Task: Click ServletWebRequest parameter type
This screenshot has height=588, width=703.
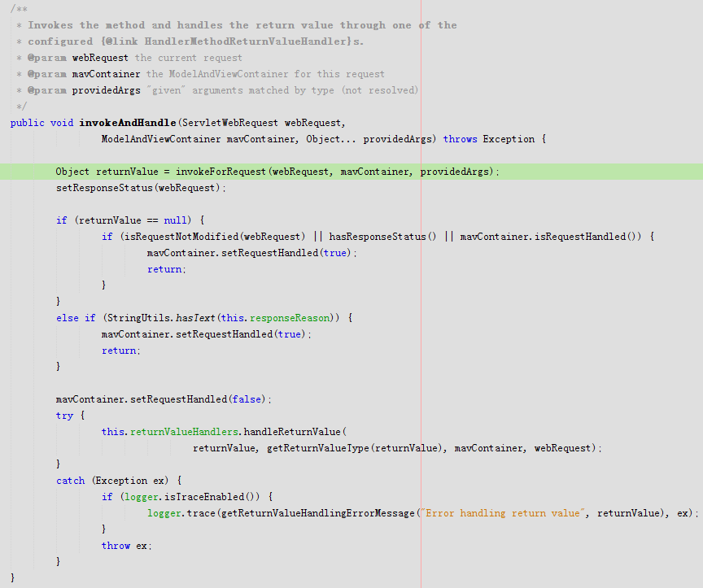Action: 230,123
